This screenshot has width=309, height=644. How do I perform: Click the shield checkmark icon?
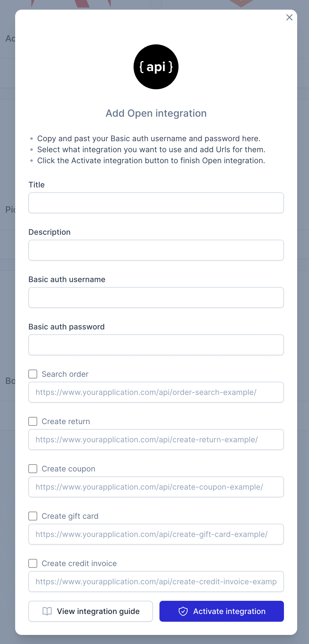(183, 611)
